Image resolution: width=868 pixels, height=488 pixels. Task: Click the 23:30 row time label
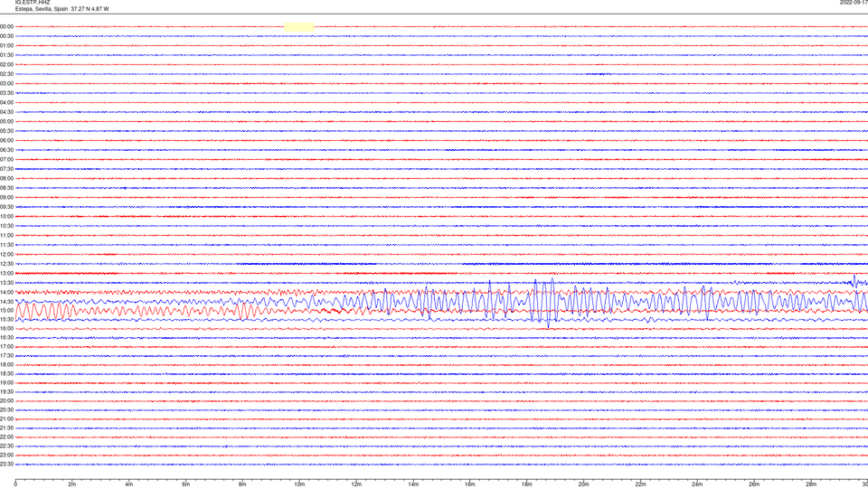[6, 465]
